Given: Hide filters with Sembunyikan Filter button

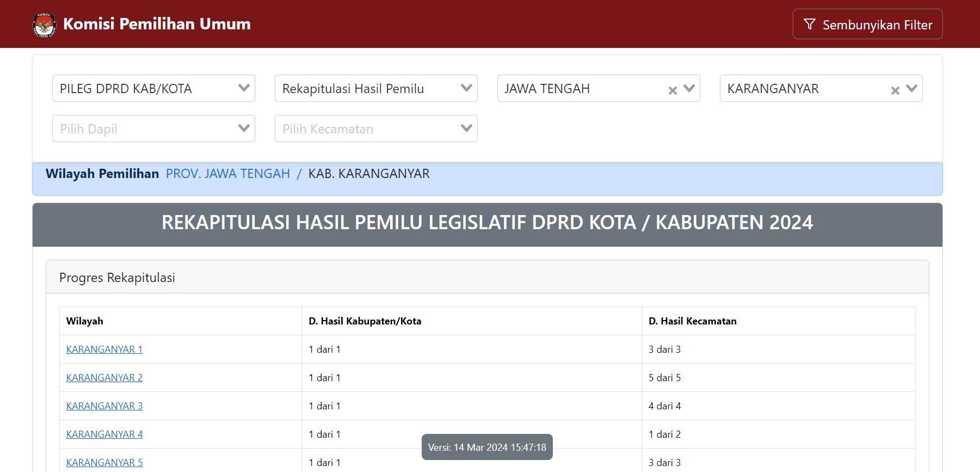Looking at the screenshot, I should point(867,24).
